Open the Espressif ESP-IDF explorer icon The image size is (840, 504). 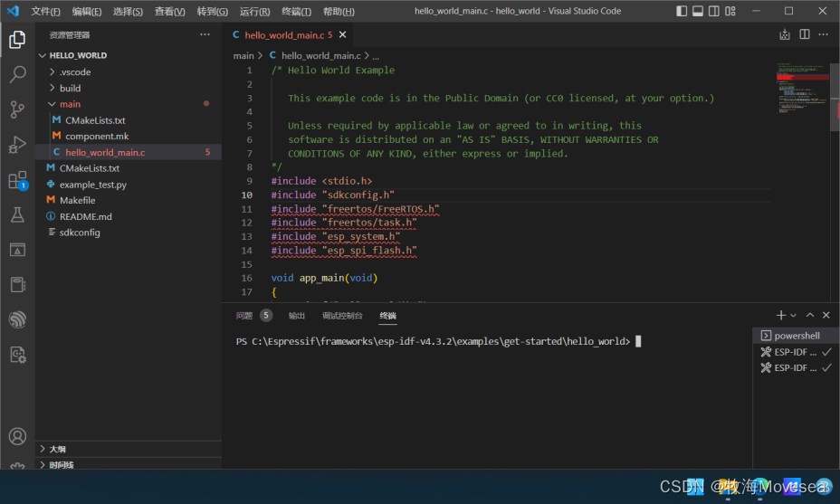[17, 319]
